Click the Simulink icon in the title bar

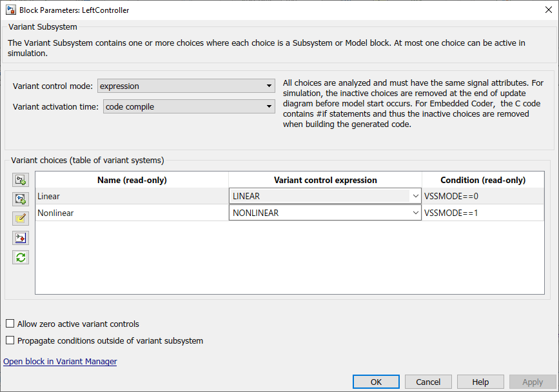pyautogui.click(x=10, y=10)
